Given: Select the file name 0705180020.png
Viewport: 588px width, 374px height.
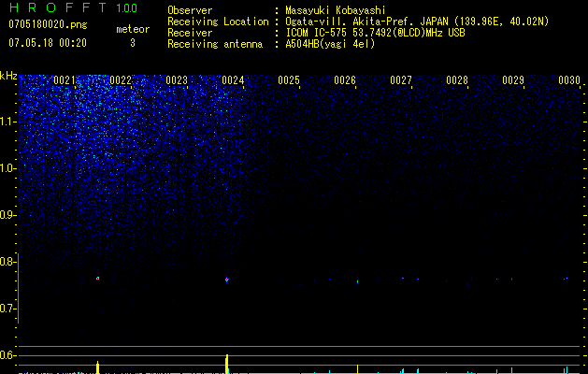Looking at the screenshot, I should tap(48, 24).
